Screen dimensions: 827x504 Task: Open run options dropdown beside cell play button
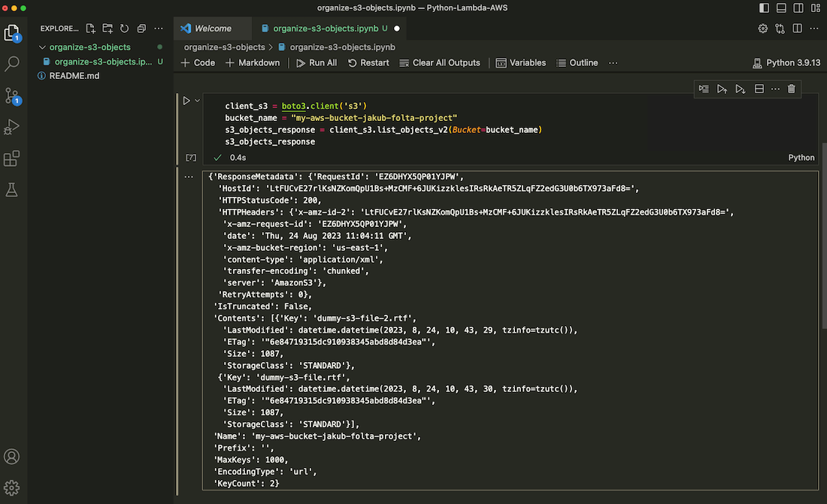[198, 101]
